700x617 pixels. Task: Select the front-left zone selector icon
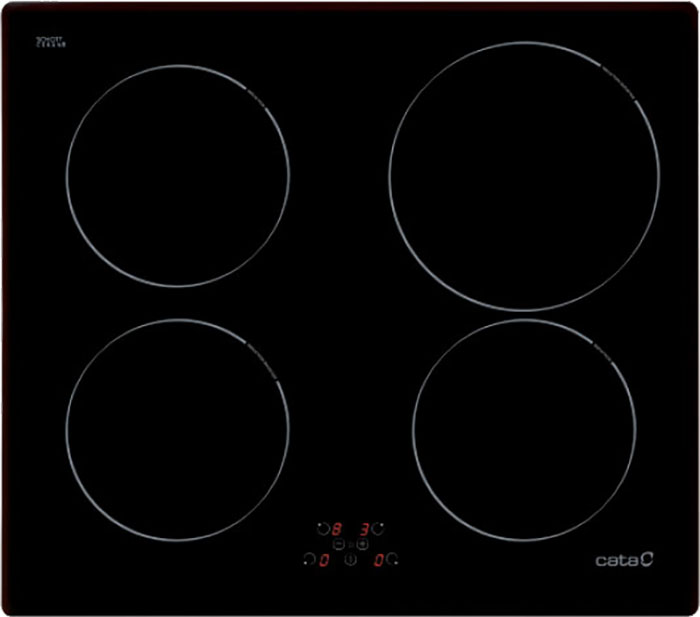tap(309, 560)
